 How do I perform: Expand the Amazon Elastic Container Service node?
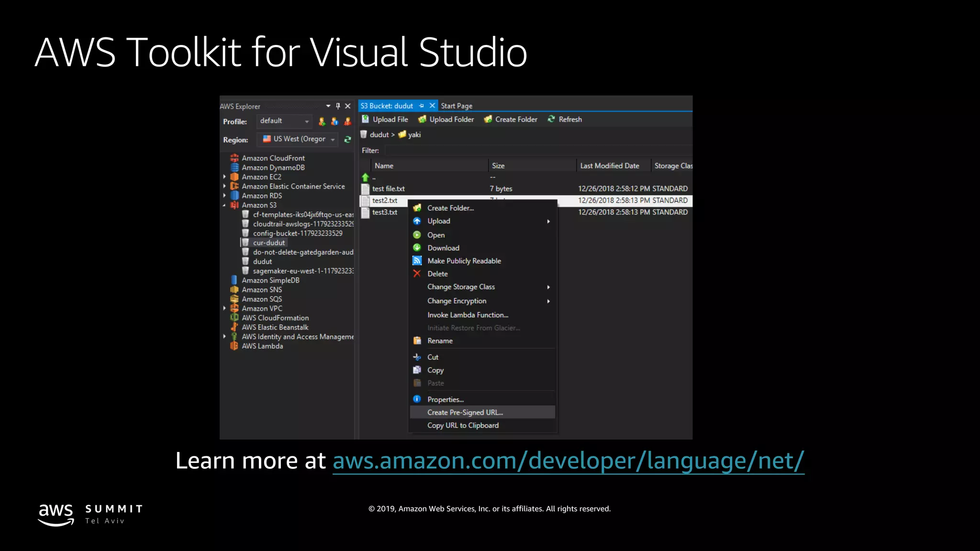click(224, 186)
